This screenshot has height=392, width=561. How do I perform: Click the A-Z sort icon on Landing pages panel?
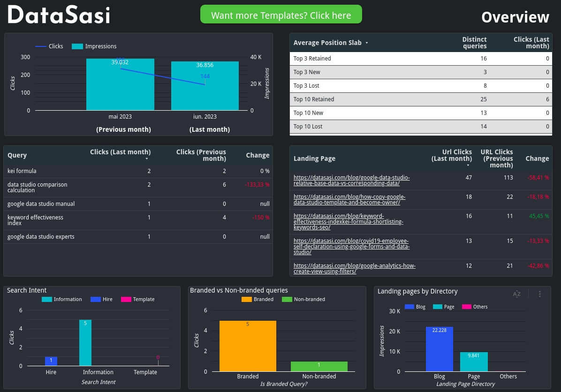[516, 294]
